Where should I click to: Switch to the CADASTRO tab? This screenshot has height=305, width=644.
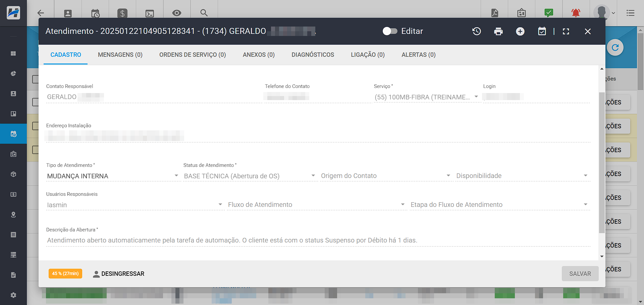point(66,55)
